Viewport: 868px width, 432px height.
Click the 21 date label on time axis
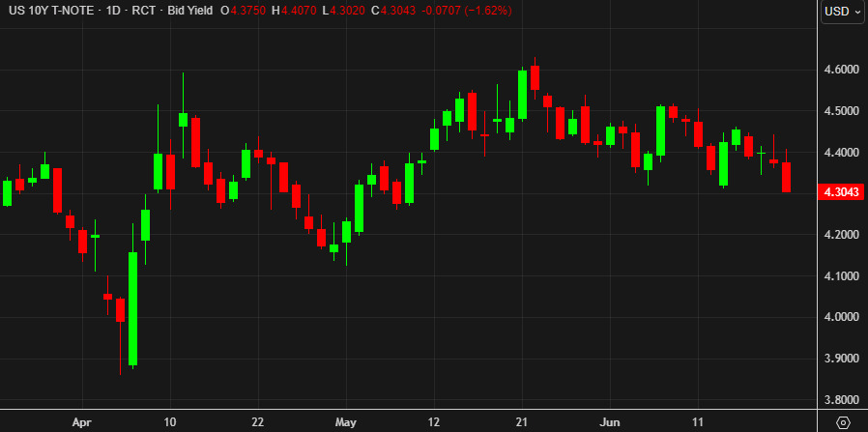click(522, 422)
